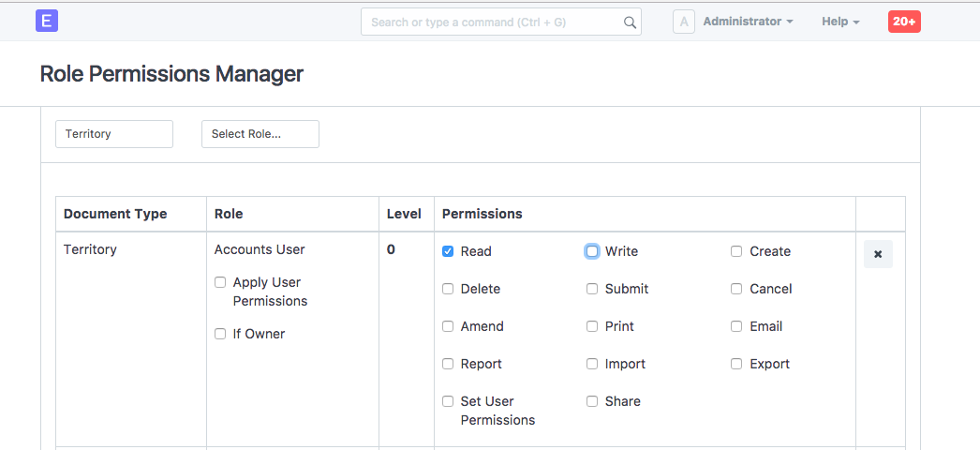Open the 20+ notifications badge
Screen dimensions: 980x450
tap(904, 22)
